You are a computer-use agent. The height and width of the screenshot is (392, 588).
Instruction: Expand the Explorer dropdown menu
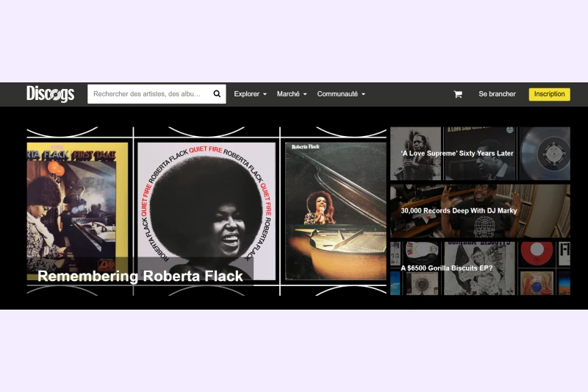pyautogui.click(x=250, y=94)
